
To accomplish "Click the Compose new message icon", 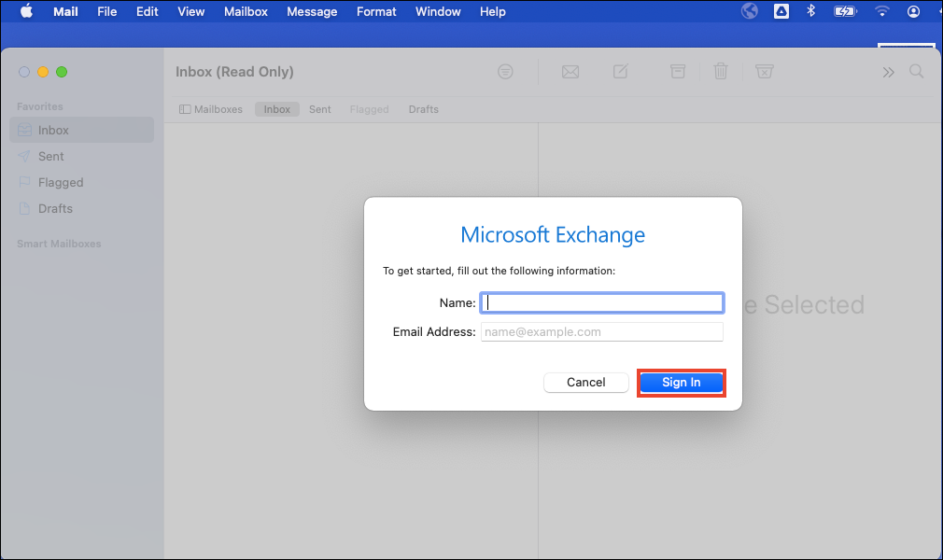I will (x=621, y=72).
